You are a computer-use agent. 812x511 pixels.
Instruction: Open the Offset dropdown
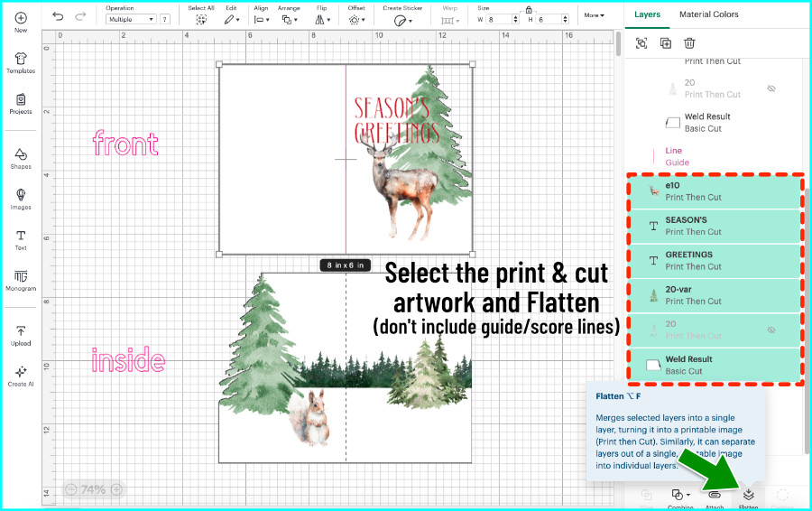point(356,19)
